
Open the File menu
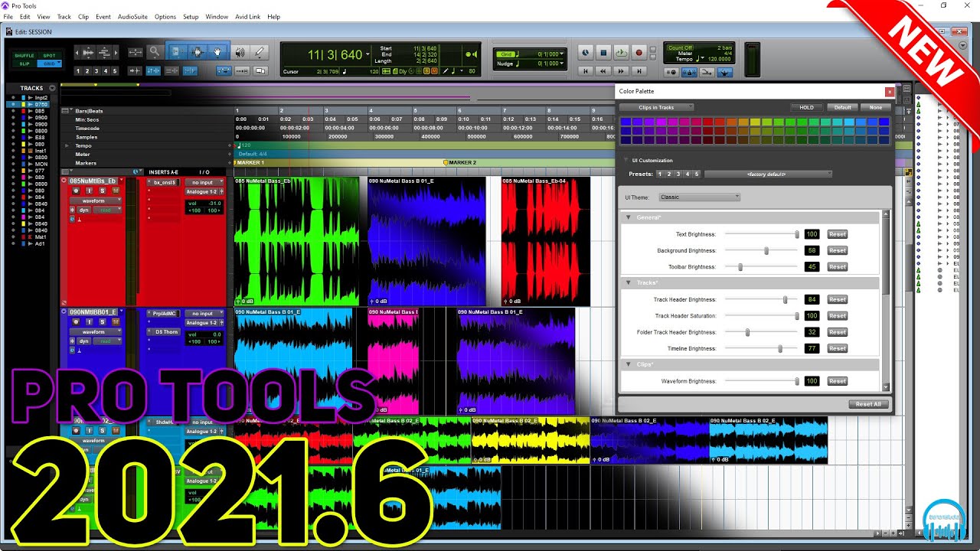7,16
